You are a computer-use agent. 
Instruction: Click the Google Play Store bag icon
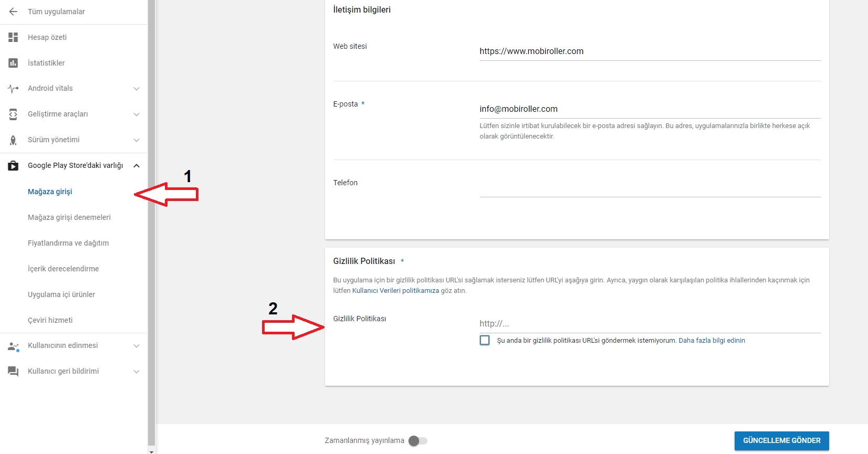[13, 166]
